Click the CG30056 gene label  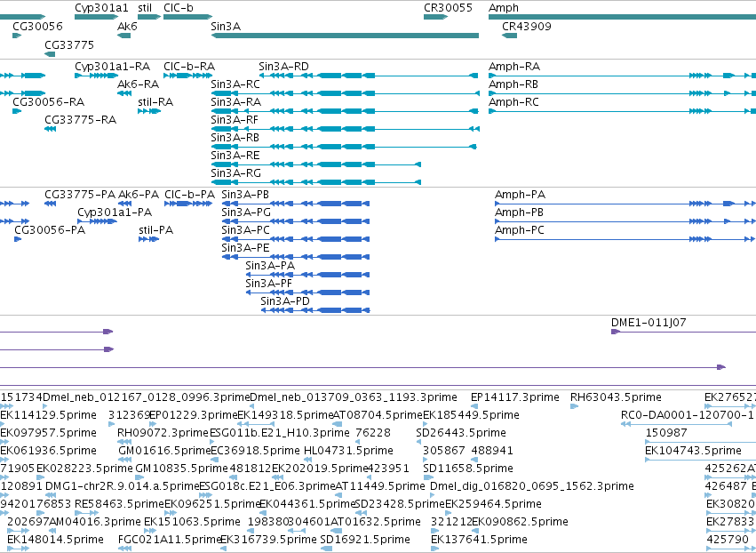pyautogui.click(x=37, y=27)
